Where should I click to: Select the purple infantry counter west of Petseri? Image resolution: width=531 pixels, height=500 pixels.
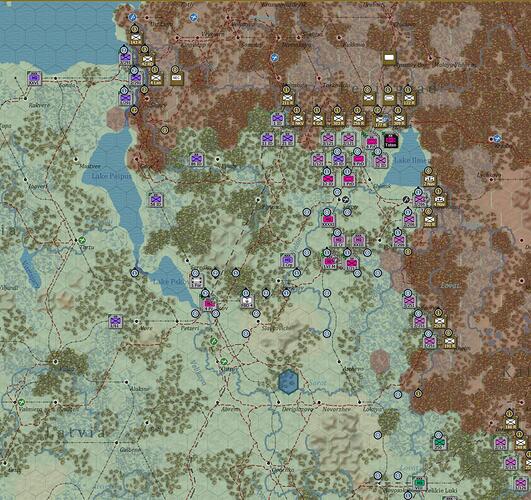tap(115, 321)
